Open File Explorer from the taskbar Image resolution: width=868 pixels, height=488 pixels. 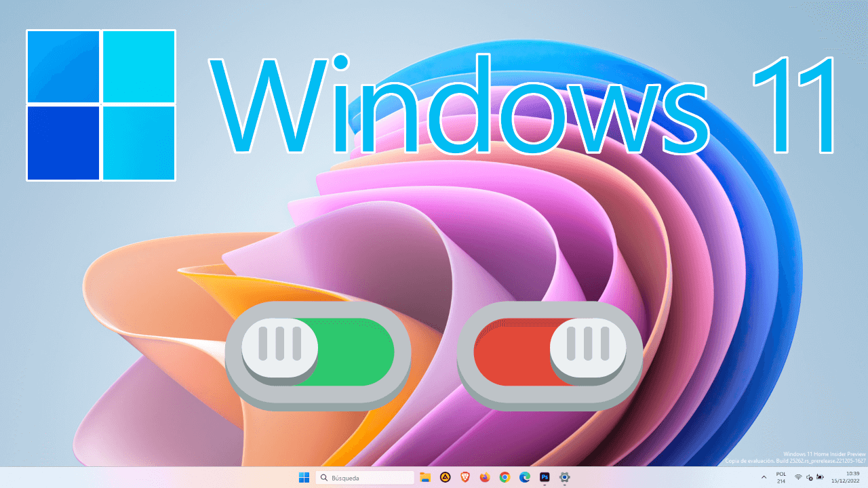click(x=425, y=477)
